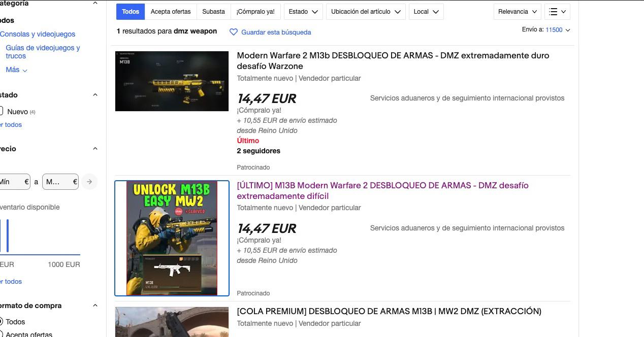The image size is (644, 337).
Task: Click the red Último label
Action: coord(248,141)
